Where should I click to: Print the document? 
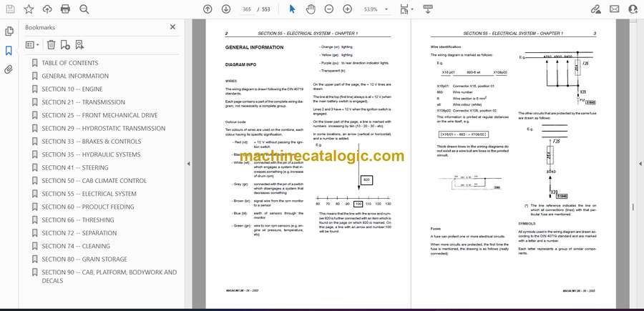click(65, 9)
